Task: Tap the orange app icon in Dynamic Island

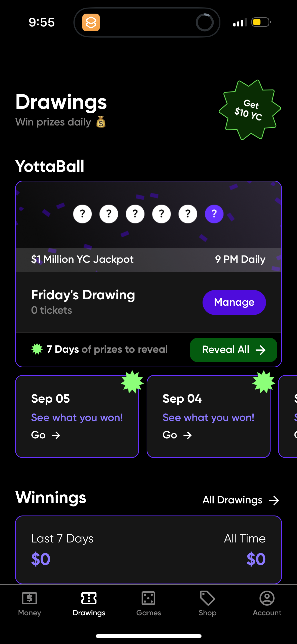Action: (x=91, y=22)
